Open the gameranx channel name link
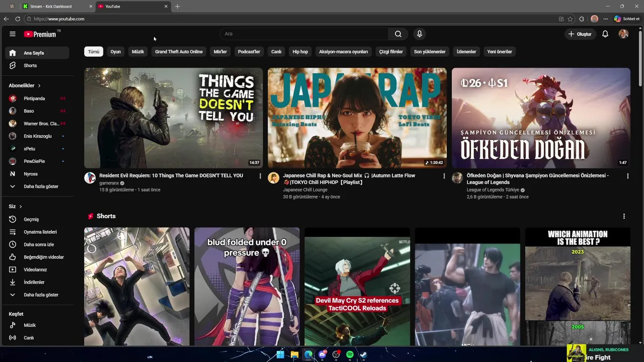This screenshot has width=644, height=362. 109,184
